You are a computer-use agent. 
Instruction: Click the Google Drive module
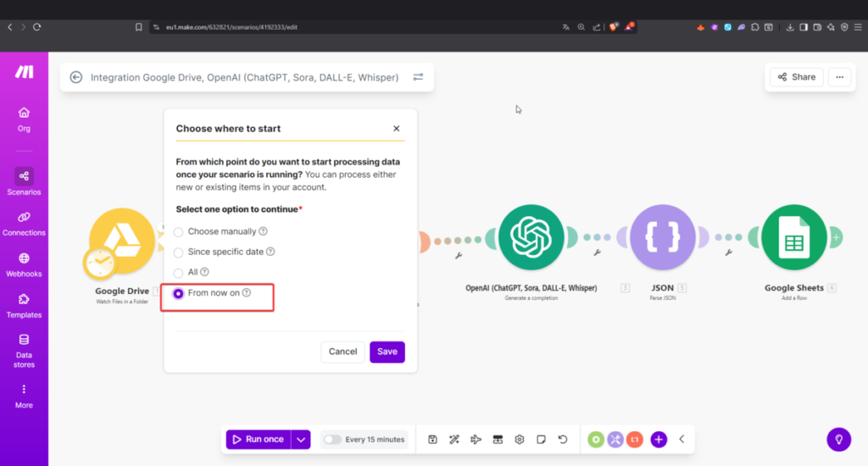(122, 241)
